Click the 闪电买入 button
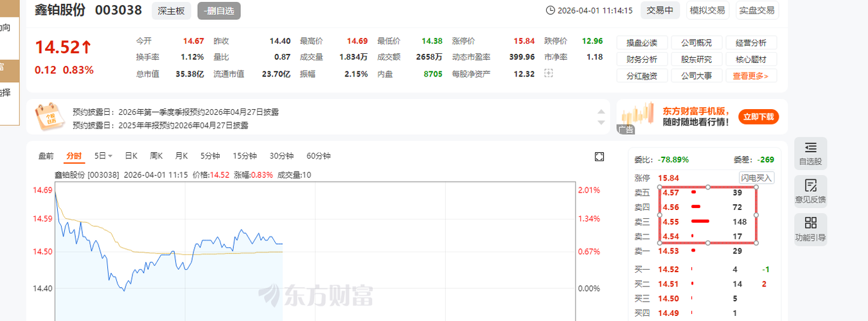 coord(757,178)
